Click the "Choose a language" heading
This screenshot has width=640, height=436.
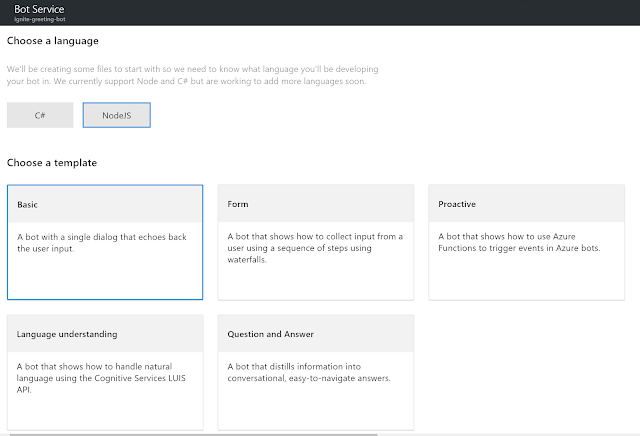(x=53, y=40)
